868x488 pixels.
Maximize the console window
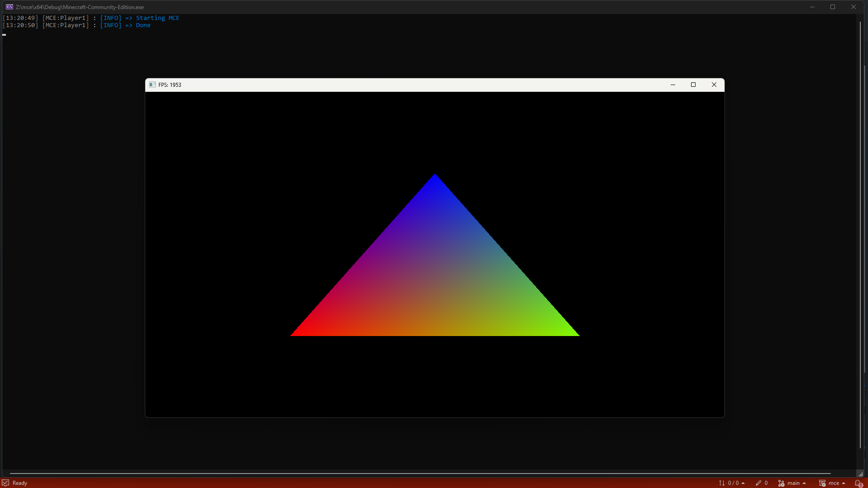coord(833,7)
